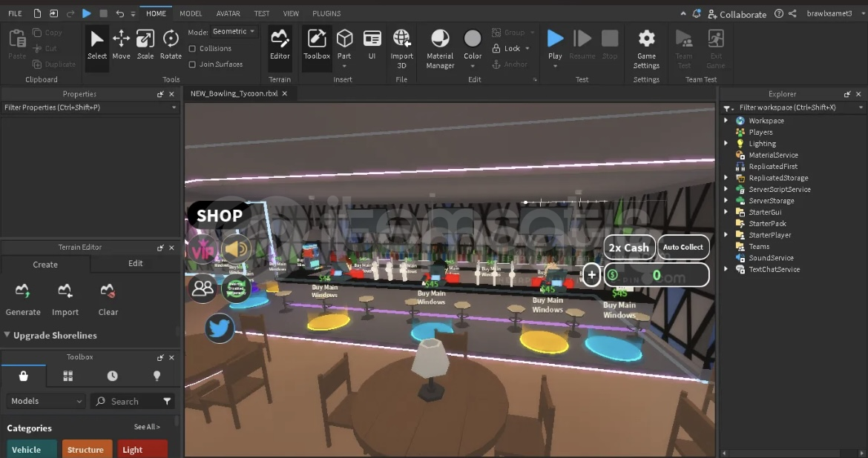Click the Clear terrain icon
This screenshot has width=868, height=458.
[108, 291]
